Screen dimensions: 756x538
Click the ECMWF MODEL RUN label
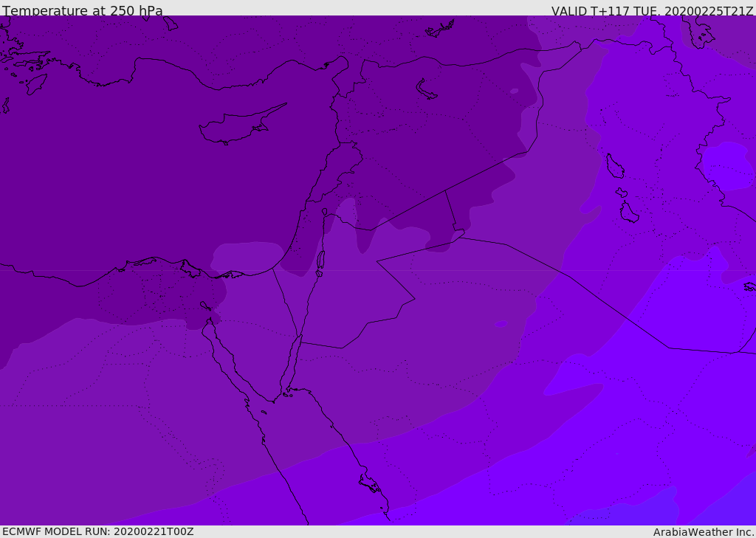[97, 531]
